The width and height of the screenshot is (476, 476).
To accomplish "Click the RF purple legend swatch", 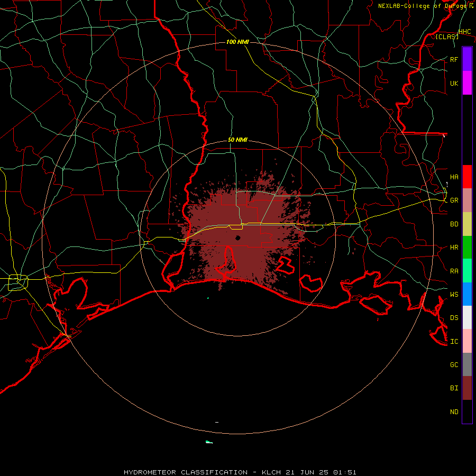I will point(467,59).
